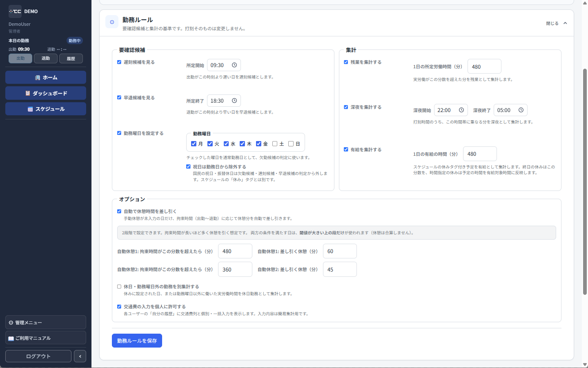
Task: Toggle 深夜を集計する checkbox
Action: [346, 107]
